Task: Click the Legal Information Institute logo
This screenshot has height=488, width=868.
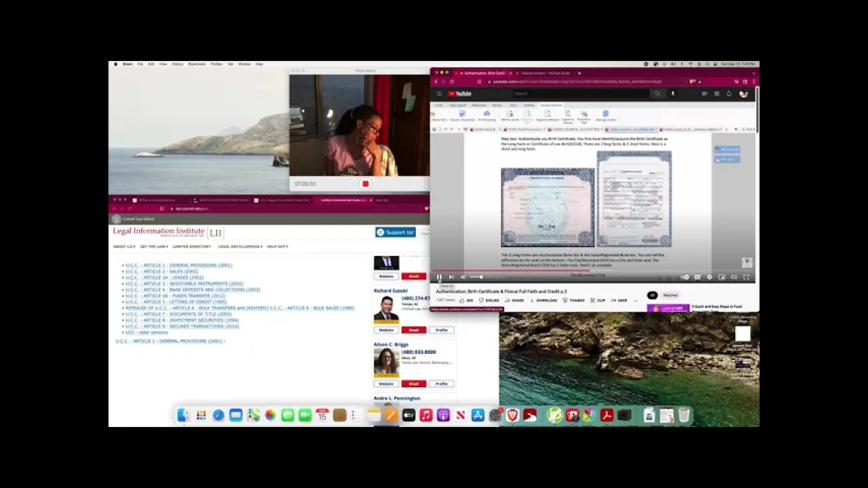Action: point(167,232)
